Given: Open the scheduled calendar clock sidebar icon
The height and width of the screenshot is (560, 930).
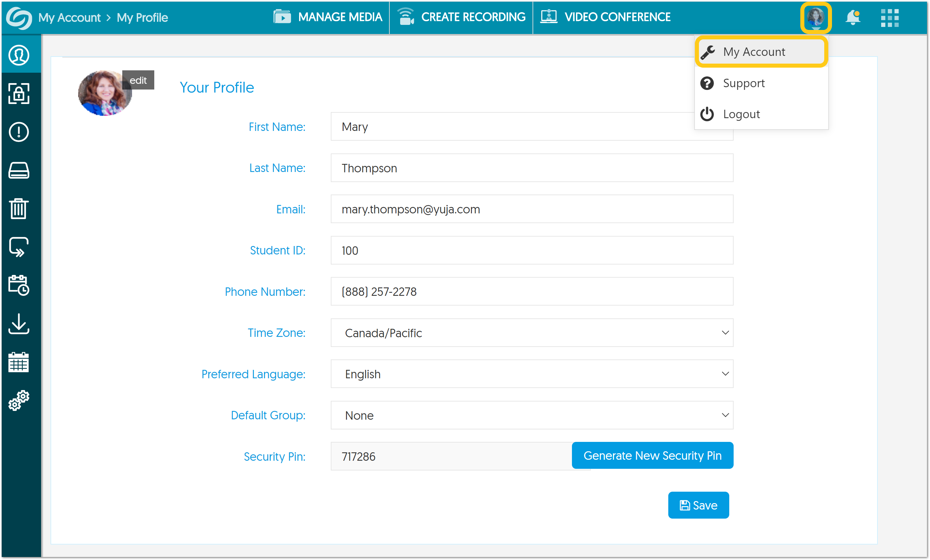Looking at the screenshot, I should [x=19, y=285].
